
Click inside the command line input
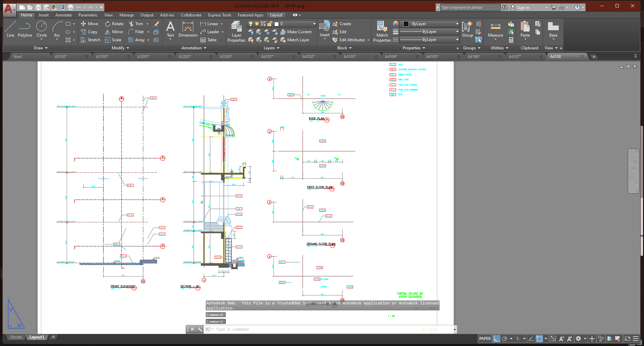(x=302, y=329)
